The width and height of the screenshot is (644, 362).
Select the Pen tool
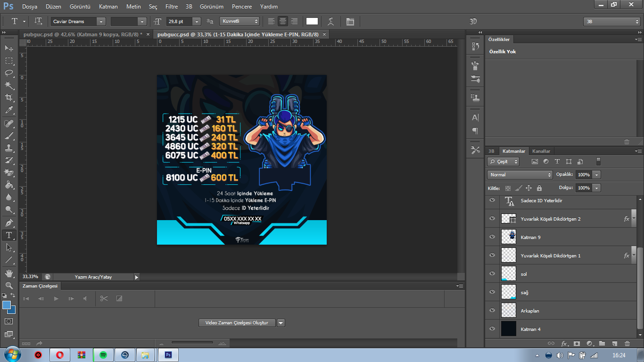[x=9, y=222]
